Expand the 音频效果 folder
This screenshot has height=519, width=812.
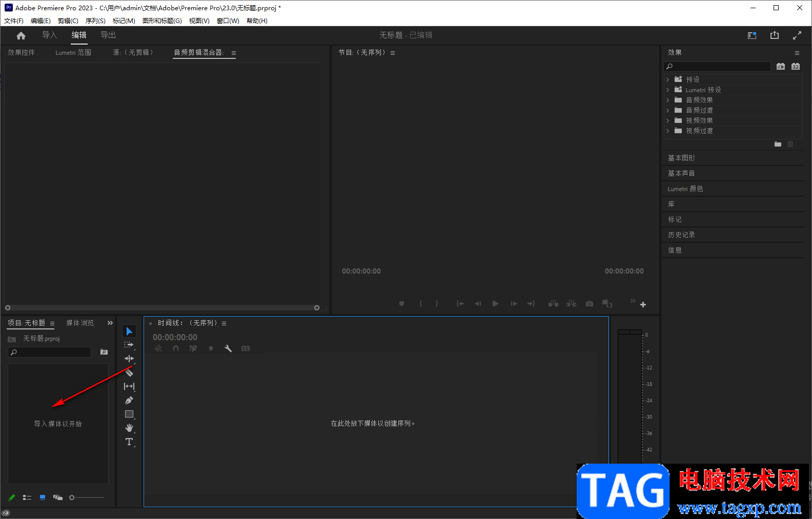coord(667,100)
